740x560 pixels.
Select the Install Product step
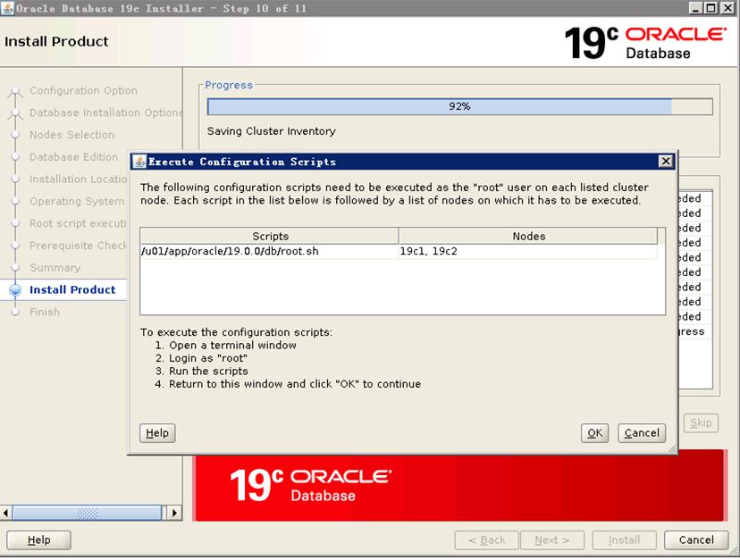[72, 289]
